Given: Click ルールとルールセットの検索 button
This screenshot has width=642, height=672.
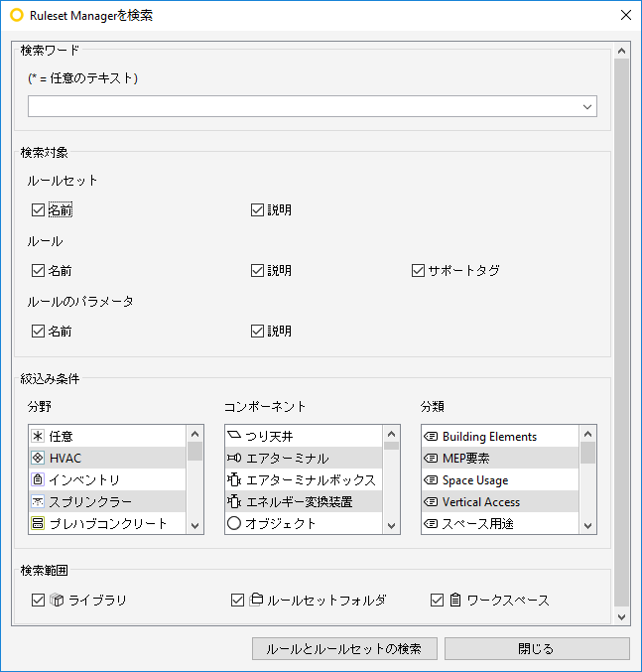Looking at the screenshot, I should pyautogui.click(x=344, y=649).
